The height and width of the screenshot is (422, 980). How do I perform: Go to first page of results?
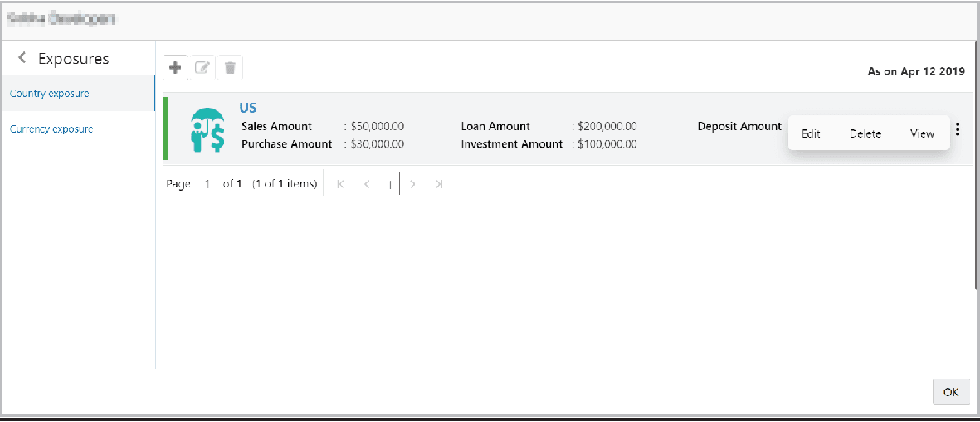click(340, 184)
